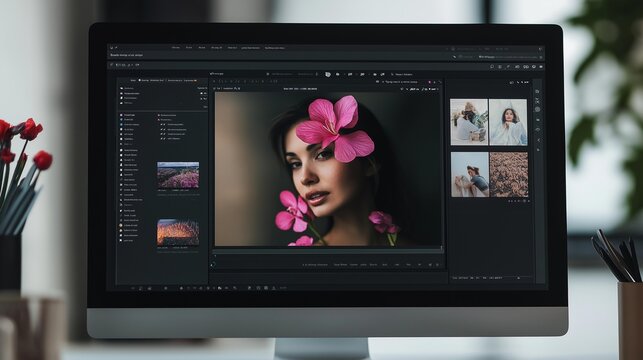Viewport: 643px width, 360px height.
Task: Open the woman in white veil thumbnail
Action: (508, 122)
